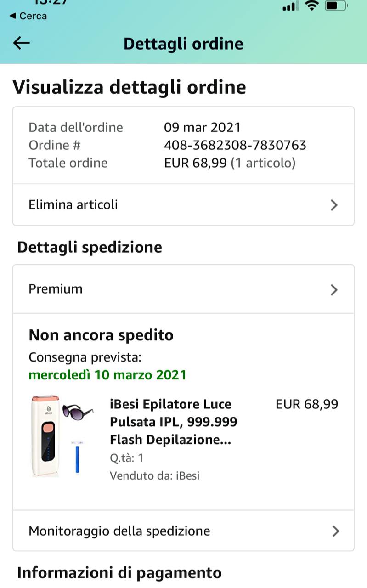Tap the product price EUR 68,99
Image resolution: width=367 pixels, height=588 pixels.
(x=306, y=404)
